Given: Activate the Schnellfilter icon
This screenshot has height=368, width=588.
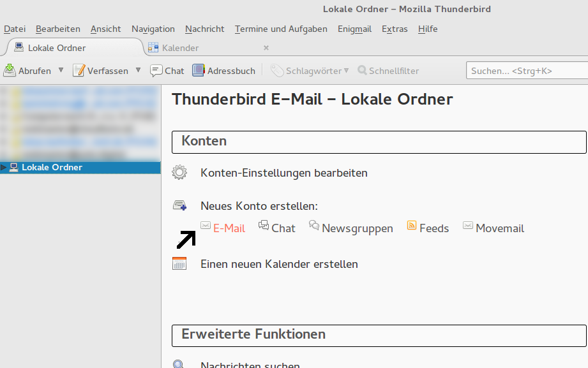Looking at the screenshot, I should (362, 71).
